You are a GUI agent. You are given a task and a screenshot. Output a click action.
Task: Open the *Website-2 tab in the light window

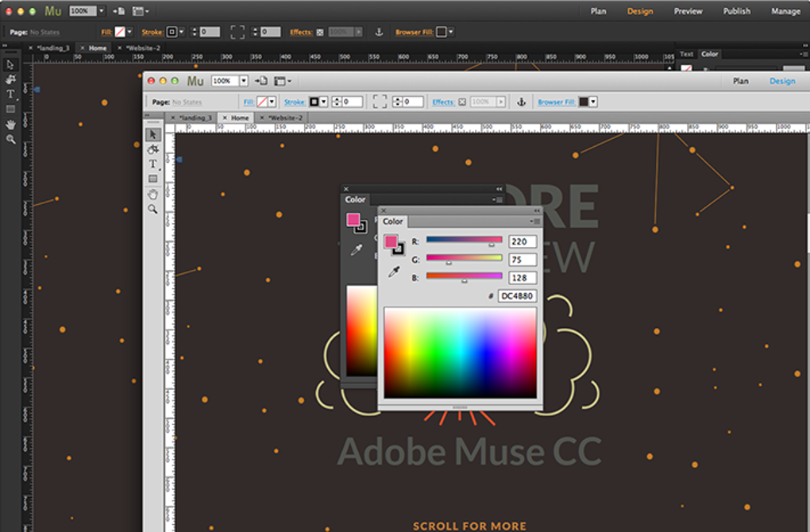(x=285, y=118)
